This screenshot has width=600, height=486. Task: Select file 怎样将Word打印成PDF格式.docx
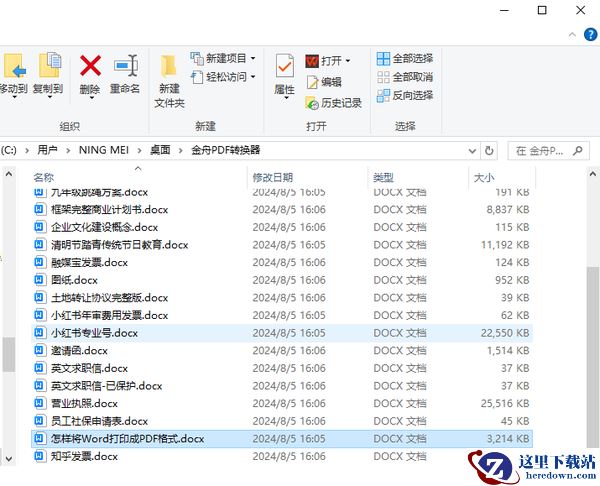[282, 439]
